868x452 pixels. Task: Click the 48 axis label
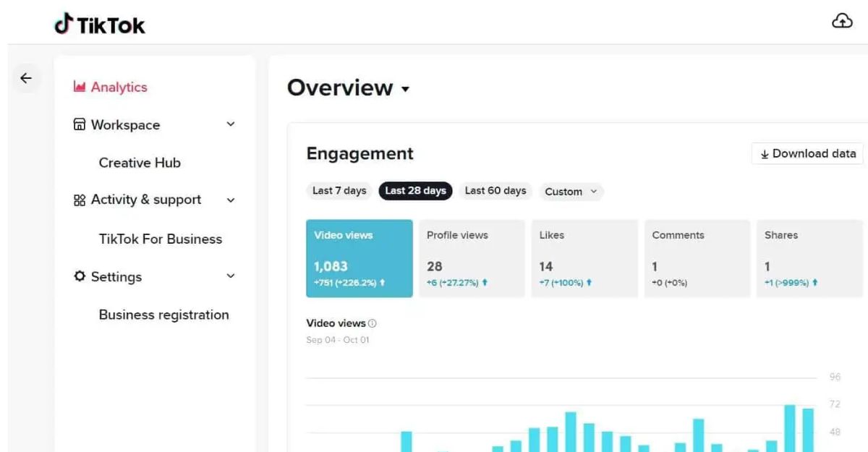point(835,432)
